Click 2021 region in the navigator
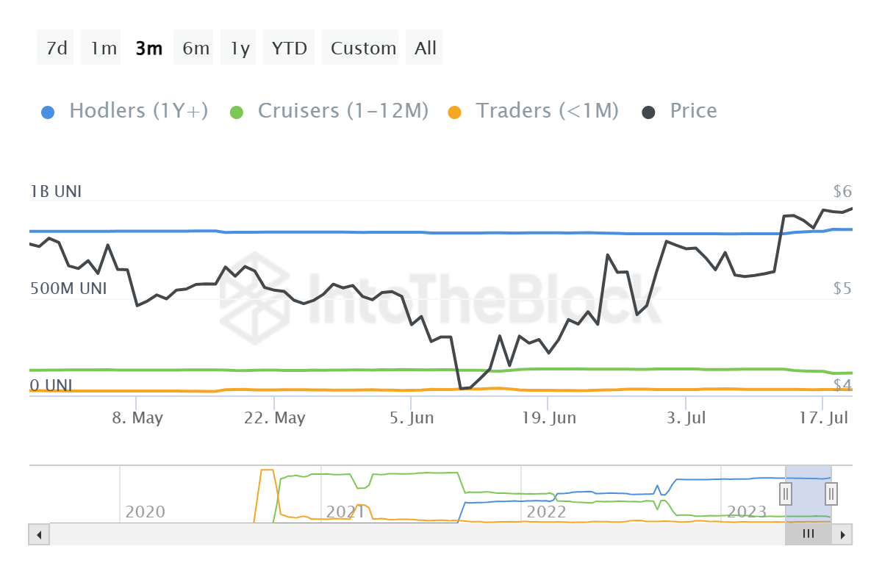The width and height of the screenshot is (882, 588). click(x=345, y=512)
